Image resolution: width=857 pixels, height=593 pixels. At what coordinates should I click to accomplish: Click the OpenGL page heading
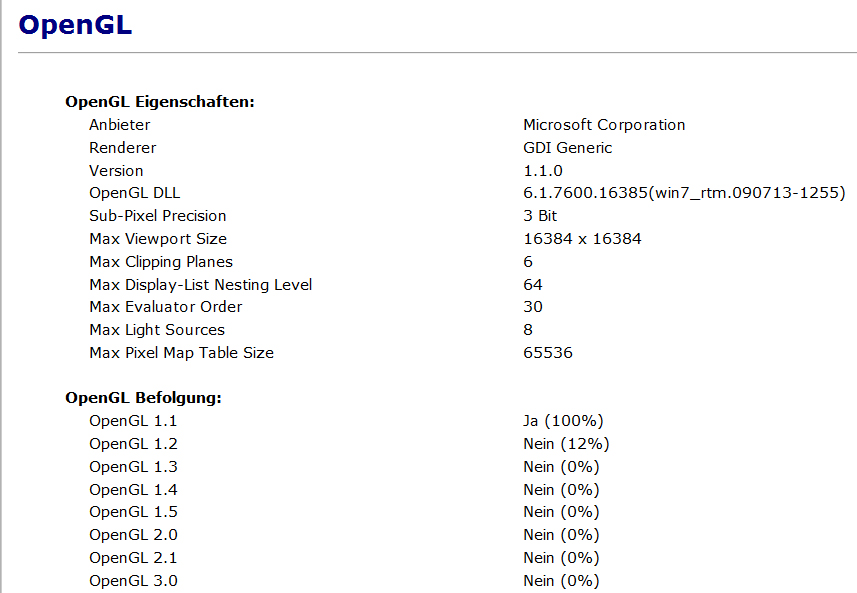pyautogui.click(x=75, y=25)
